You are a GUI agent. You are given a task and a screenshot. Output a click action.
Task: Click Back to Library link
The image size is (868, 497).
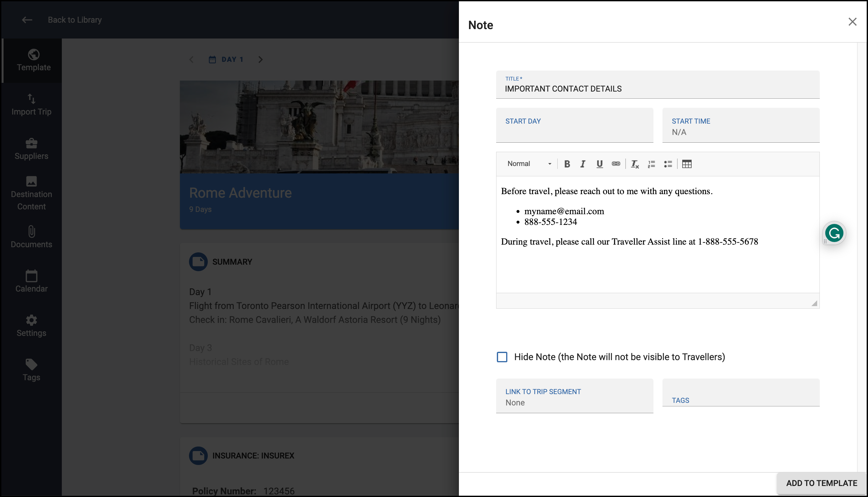(x=74, y=20)
